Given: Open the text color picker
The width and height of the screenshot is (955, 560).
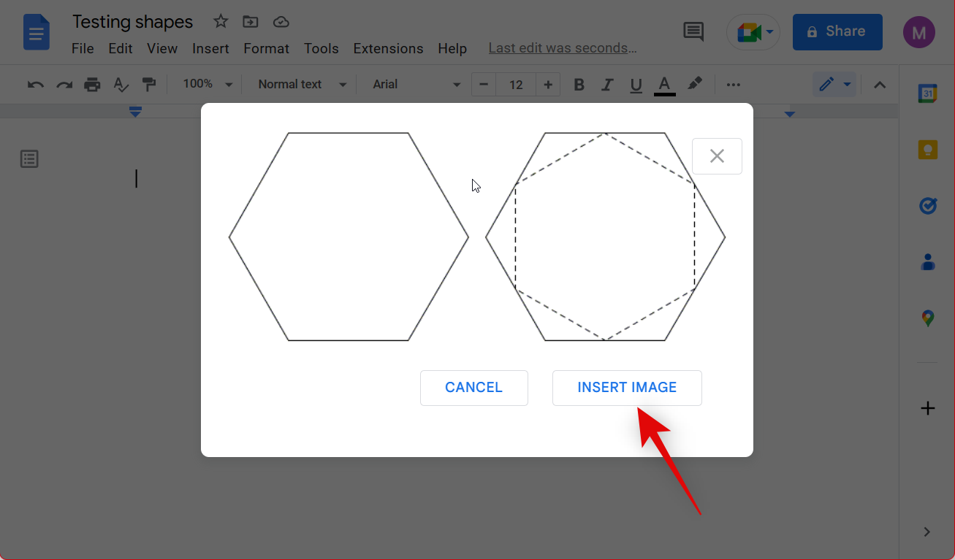Looking at the screenshot, I should pyautogui.click(x=664, y=85).
